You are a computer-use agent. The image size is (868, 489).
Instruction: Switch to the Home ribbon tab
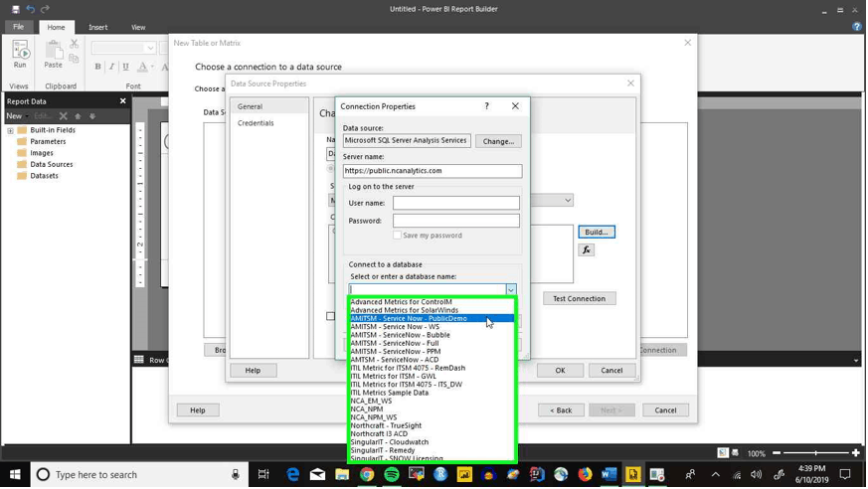point(56,27)
